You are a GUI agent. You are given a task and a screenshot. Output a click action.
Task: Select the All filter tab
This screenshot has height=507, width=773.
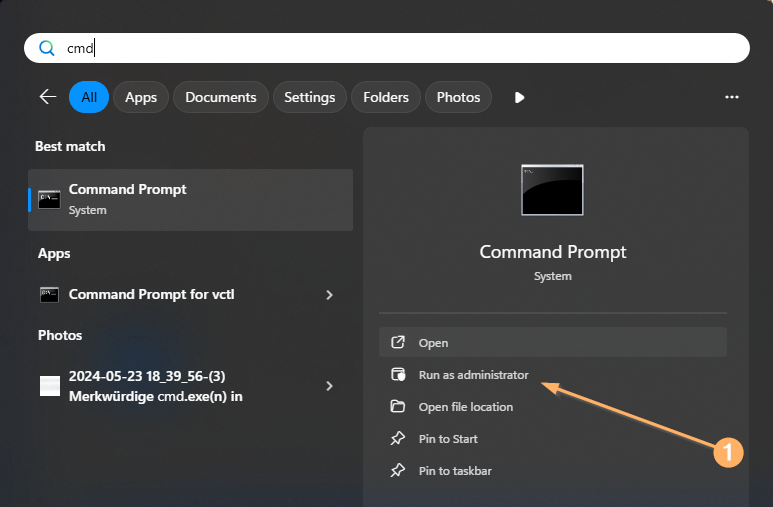[89, 97]
